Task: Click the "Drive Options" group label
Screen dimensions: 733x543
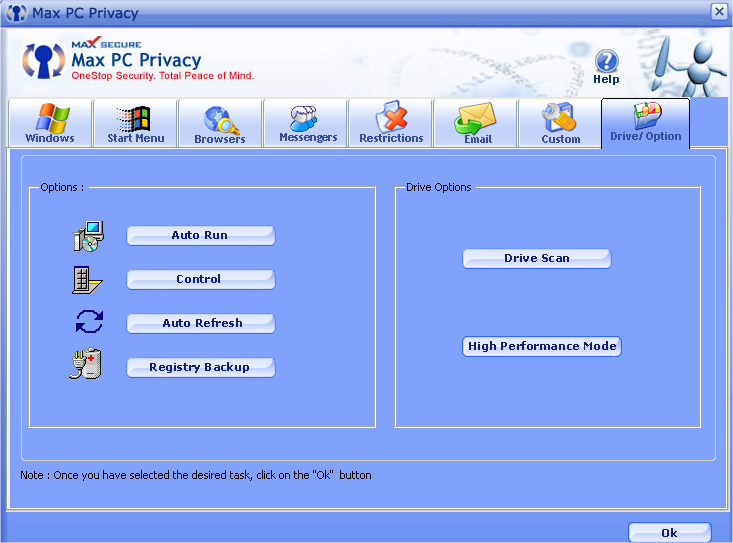Action: [438, 187]
